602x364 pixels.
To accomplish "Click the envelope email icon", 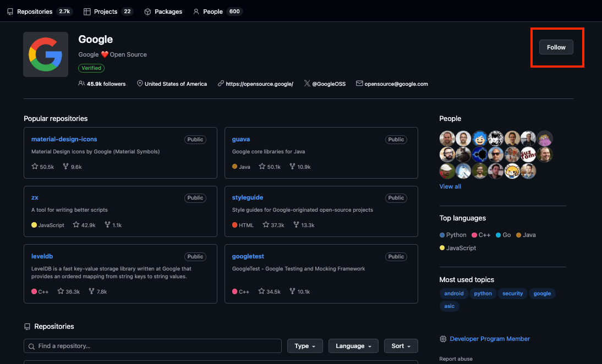I will tap(359, 83).
